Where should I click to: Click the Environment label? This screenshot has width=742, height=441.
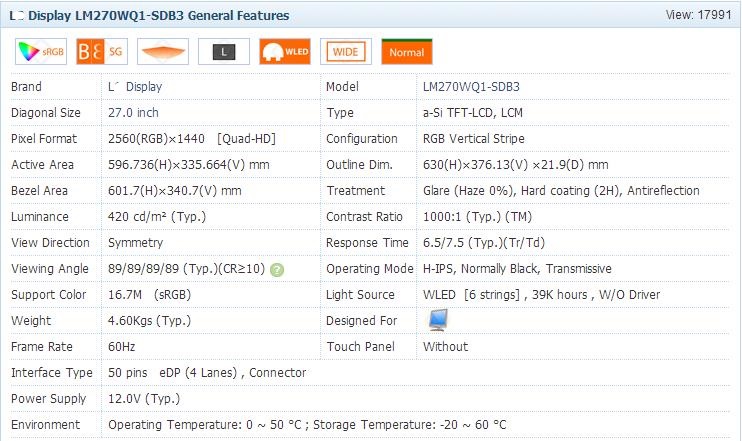coord(45,425)
